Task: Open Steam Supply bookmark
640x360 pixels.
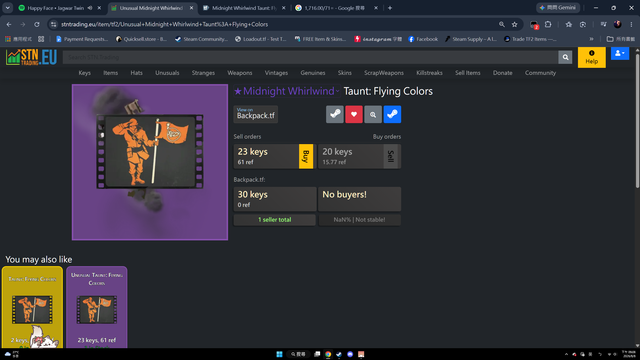Action: tap(471, 39)
